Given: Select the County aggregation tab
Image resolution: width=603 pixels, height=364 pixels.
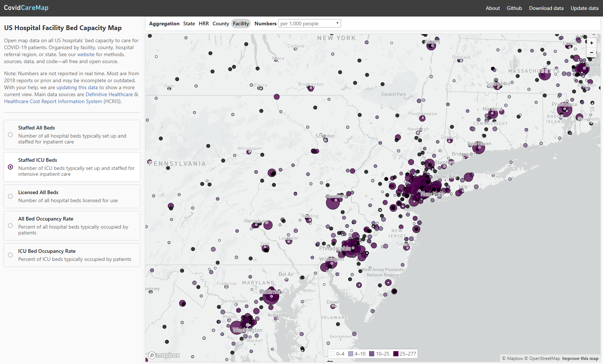Looking at the screenshot, I should (x=221, y=23).
